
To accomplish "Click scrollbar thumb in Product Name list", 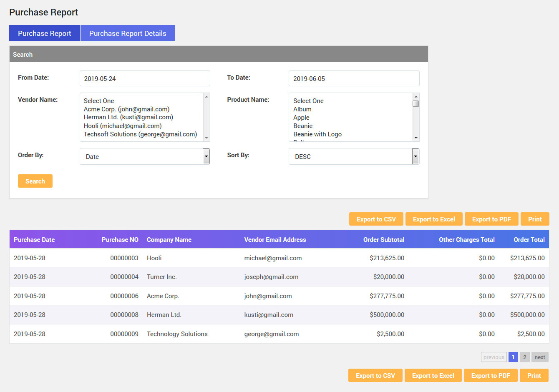I will point(416,103).
